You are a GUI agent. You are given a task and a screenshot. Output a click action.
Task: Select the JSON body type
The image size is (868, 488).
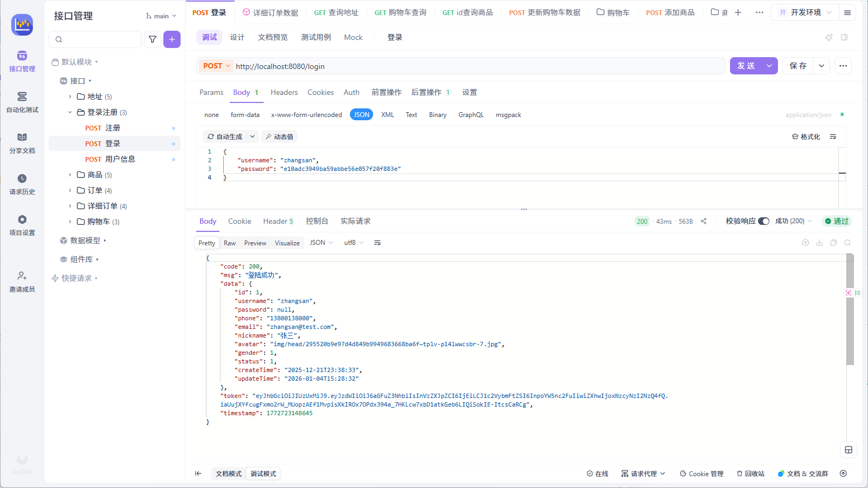[361, 114]
